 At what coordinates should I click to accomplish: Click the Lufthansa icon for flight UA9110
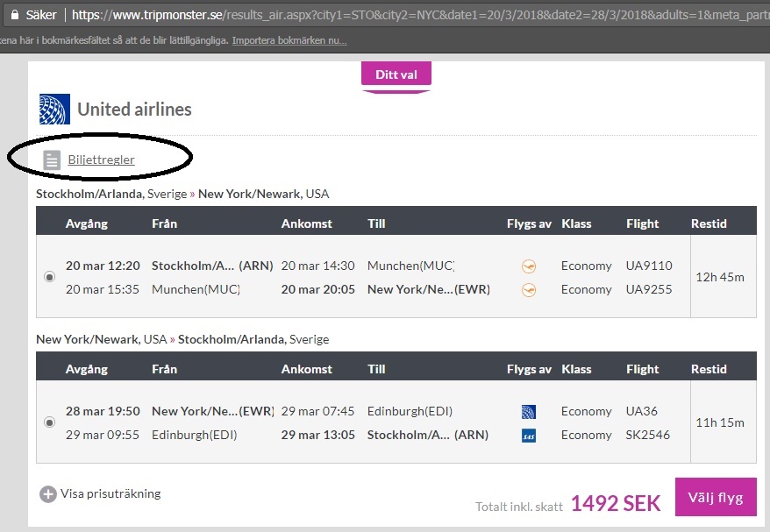528,266
